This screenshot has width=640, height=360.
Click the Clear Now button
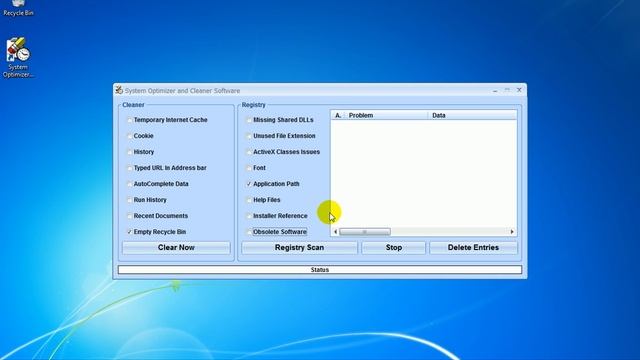[176, 248]
